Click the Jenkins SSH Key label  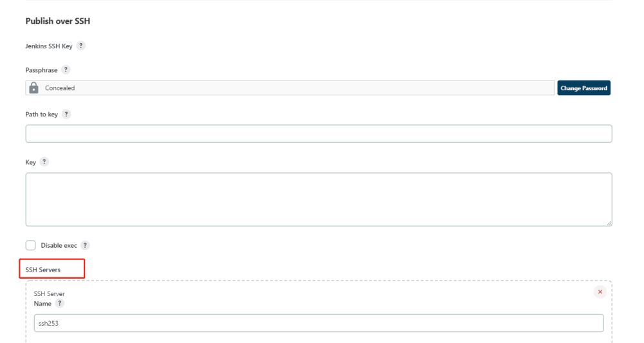point(49,46)
